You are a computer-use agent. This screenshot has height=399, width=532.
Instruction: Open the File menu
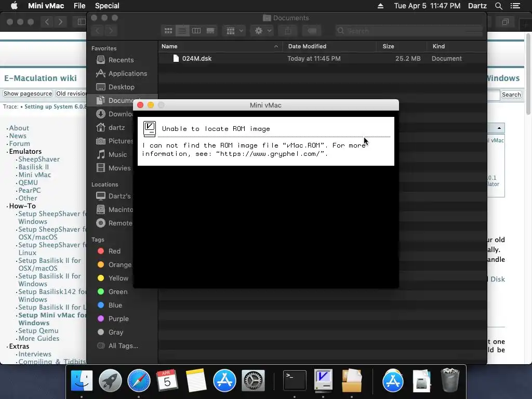[79, 6]
